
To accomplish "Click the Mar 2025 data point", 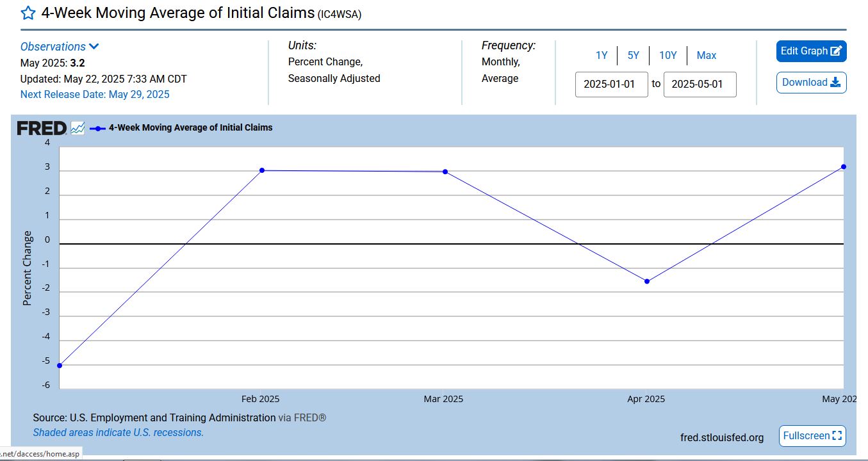I will [x=445, y=172].
